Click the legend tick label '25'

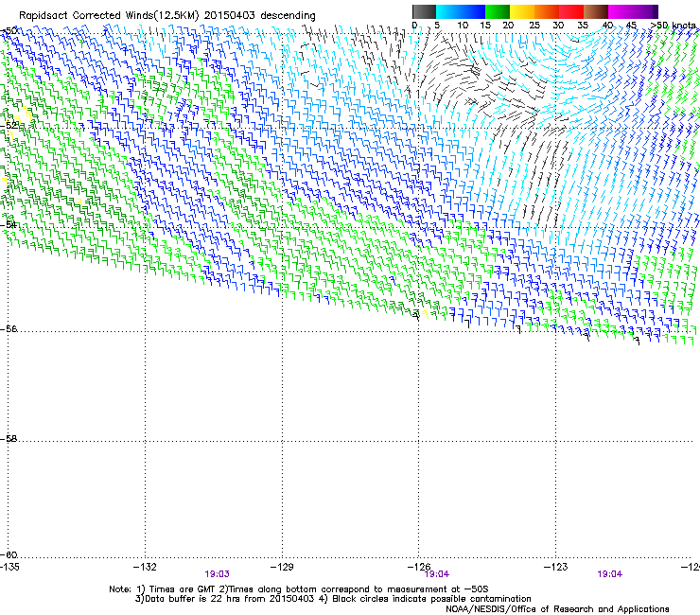[534, 26]
